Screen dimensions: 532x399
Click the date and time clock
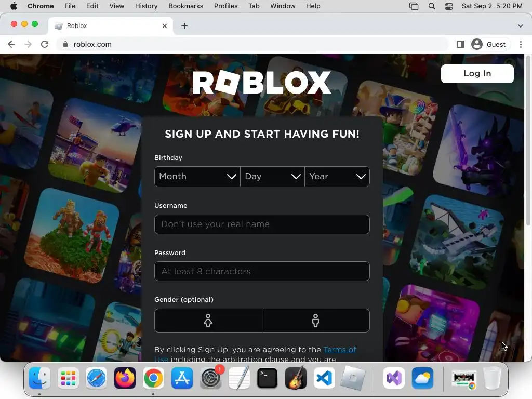click(x=492, y=6)
